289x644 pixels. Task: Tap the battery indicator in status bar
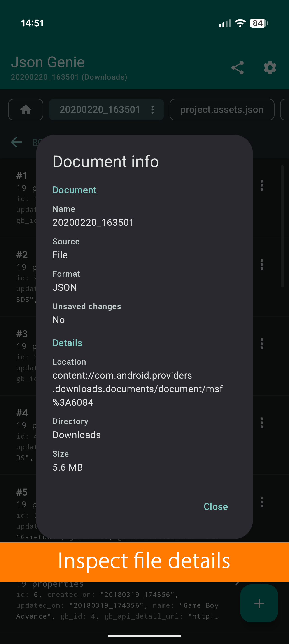(x=258, y=23)
